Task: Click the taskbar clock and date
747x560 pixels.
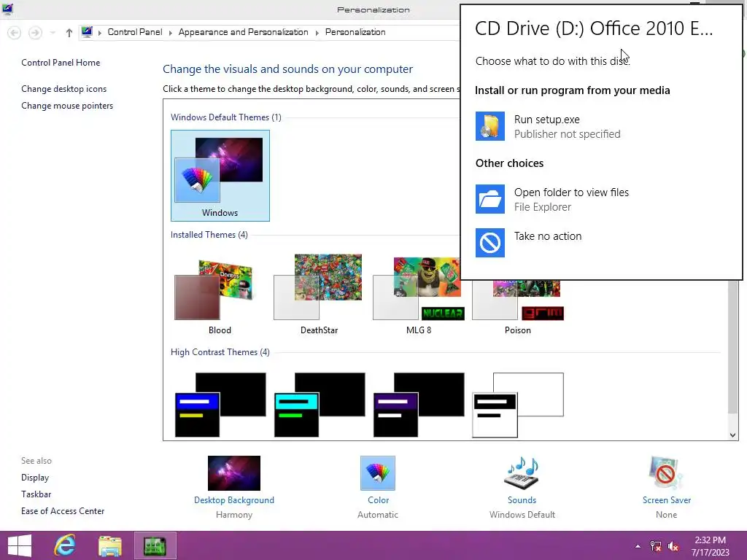Action: tap(711, 546)
